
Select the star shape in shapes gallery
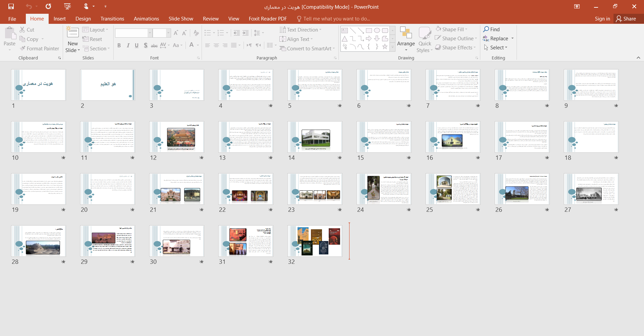(385, 47)
